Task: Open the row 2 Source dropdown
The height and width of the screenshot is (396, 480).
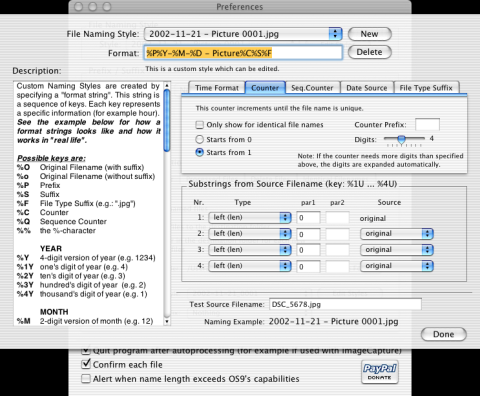Action: [397, 234]
